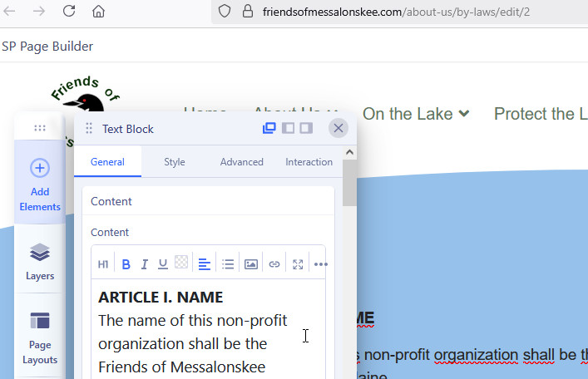
Task: Open the text alignment options
Action: 205,264
